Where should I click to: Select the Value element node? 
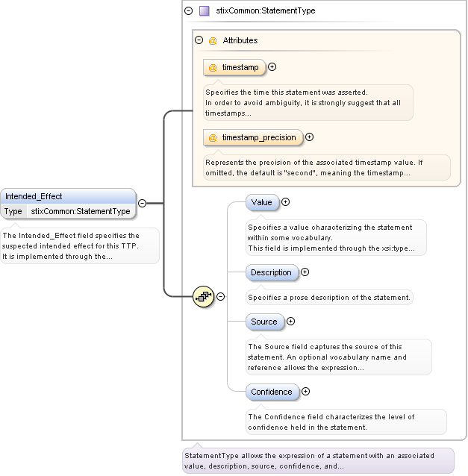point(262,202)
